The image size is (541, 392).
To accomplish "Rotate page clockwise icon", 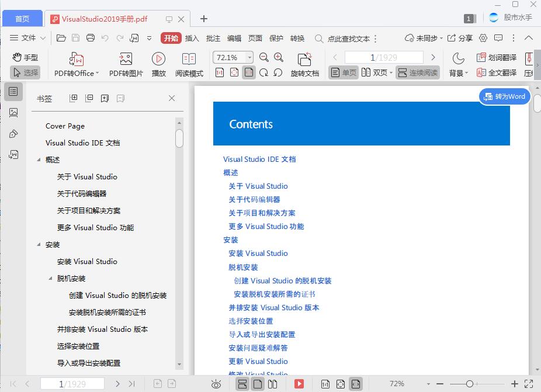I will pos(263,72).
